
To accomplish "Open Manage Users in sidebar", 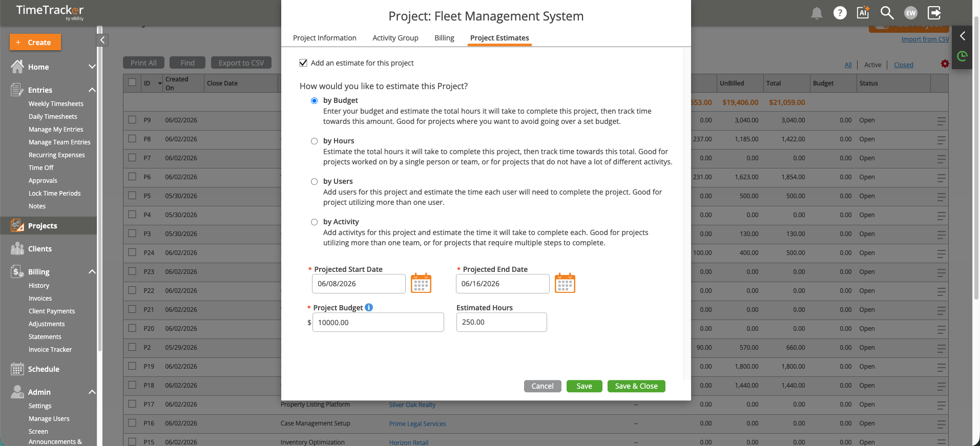I will click(x=49, y=418).
